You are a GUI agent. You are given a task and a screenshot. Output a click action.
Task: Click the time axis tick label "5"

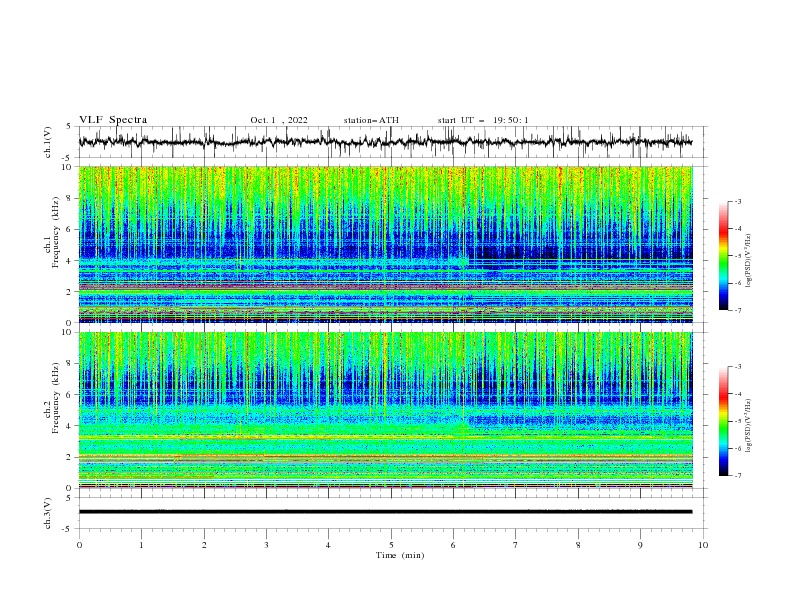(391, 545)
